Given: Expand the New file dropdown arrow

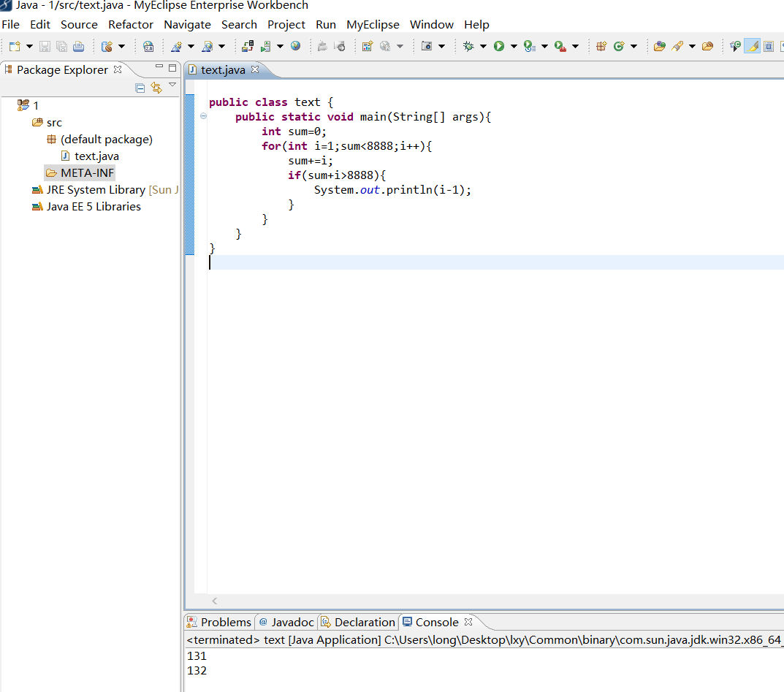Looking at the screenshot, I should (29, 46).
